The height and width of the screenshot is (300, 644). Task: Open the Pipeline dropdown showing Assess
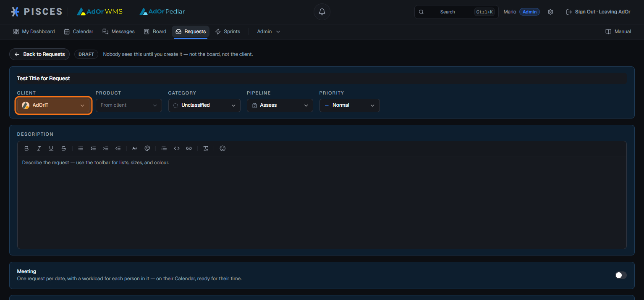pyautogui.click(x=280, y=105)
